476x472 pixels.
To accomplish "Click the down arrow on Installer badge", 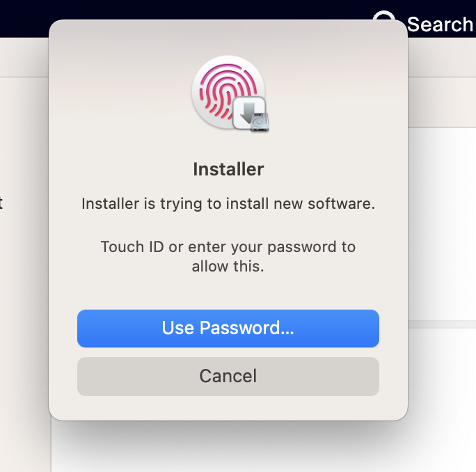I will point(245,110).
